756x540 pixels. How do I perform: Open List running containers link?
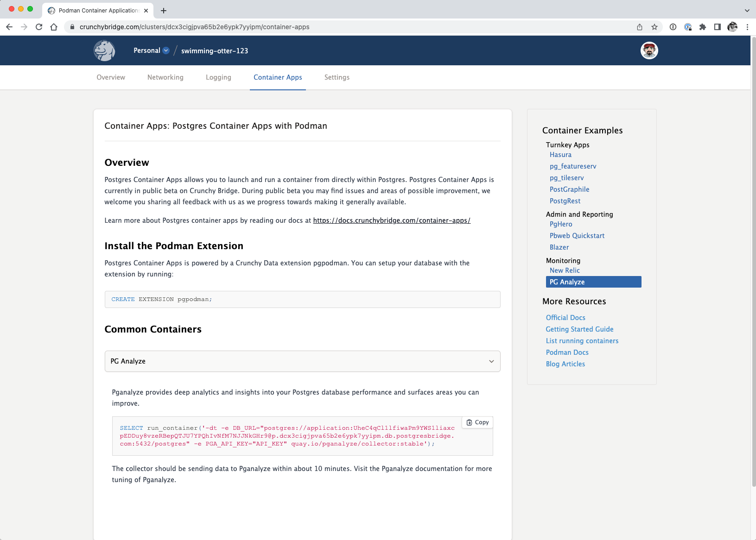click(x=582, y=341)
